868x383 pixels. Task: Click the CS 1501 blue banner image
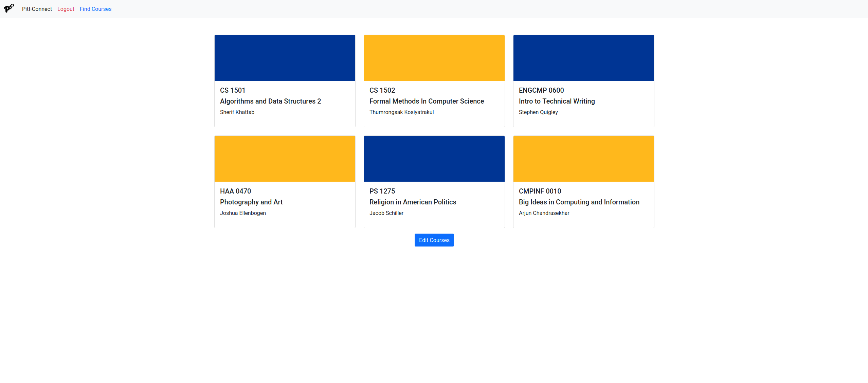(285, 58)
